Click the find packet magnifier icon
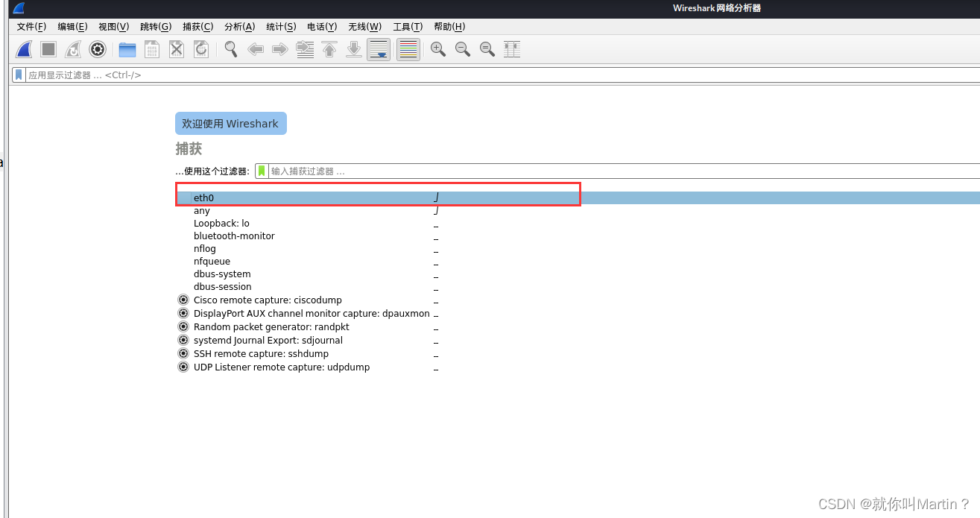980x518 pixels. pyautogui.click(x=231, y=49)
